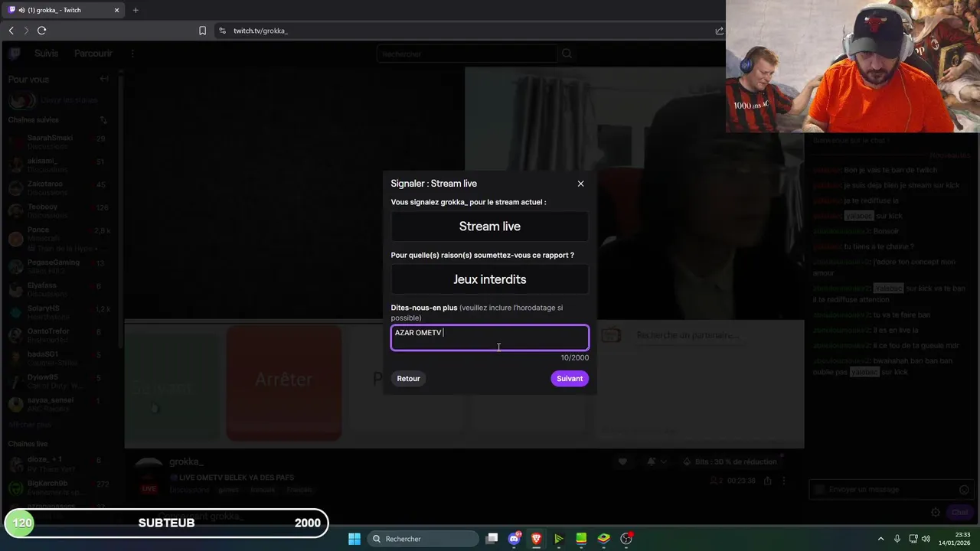Click the Twitch Rechercher search field
Screen dimensions: 980x551
pos(466,54)
